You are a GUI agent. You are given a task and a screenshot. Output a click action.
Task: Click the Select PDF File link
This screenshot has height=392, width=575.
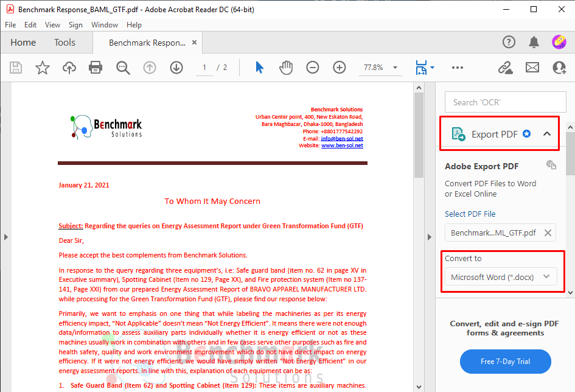click(x=470, y=214)
